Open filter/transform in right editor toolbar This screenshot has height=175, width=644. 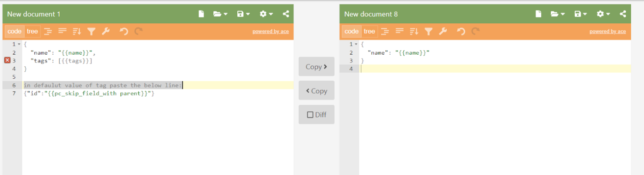[428, 31]
